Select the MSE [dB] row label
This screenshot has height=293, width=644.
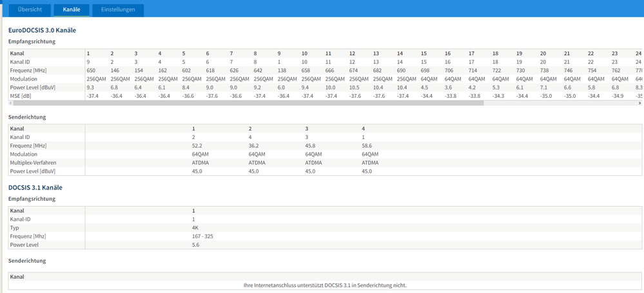pos(21,96)
